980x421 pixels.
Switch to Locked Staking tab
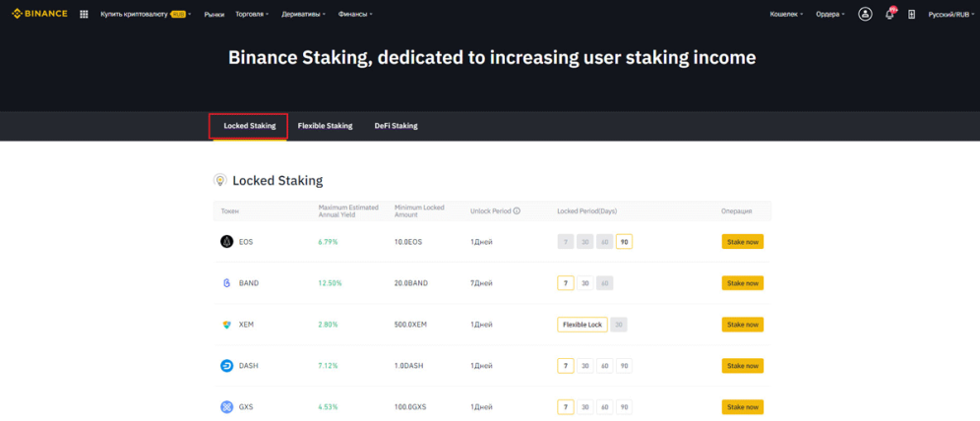(249, 126)
